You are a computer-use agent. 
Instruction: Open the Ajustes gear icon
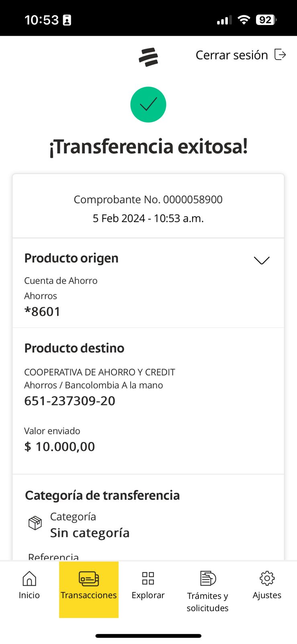tap(267, 578)
